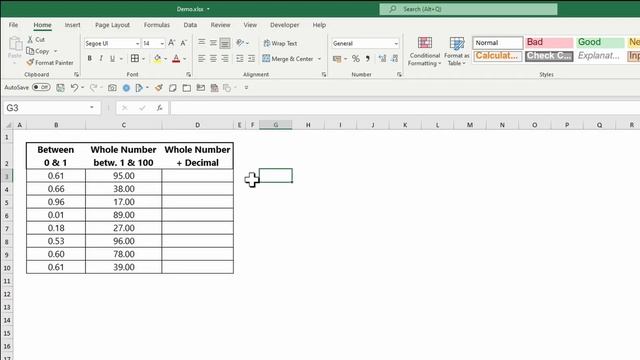This screenshot has width=640, height=360.
Task: Click the Copy button
Action: (x=38, y=51)
